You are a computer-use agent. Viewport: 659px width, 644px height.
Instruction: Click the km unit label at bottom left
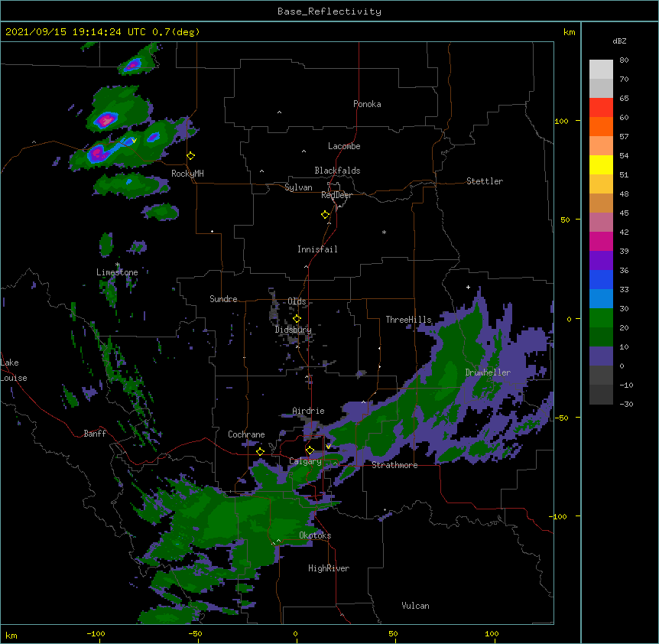point(11,635)
